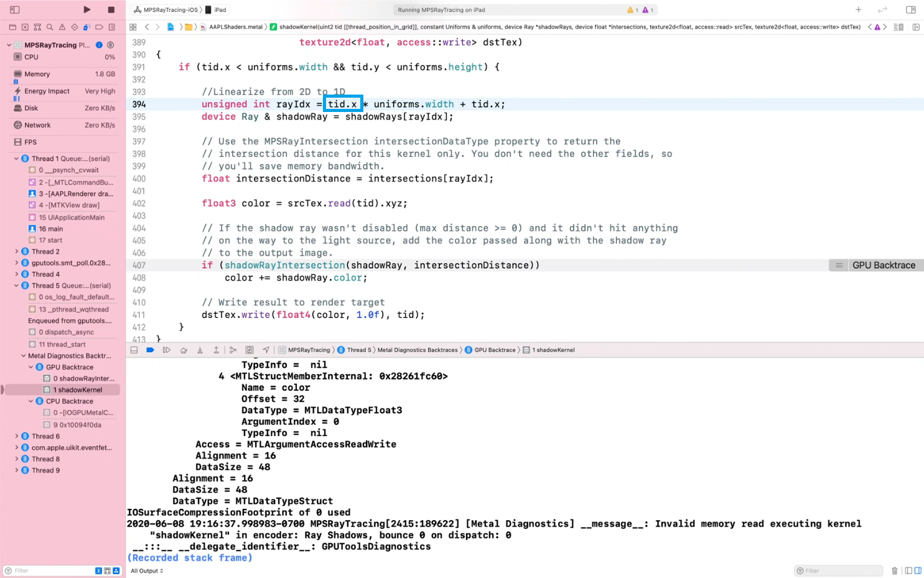Open the project navigator folder icon
924x578 pixels.
pos(12,27)
